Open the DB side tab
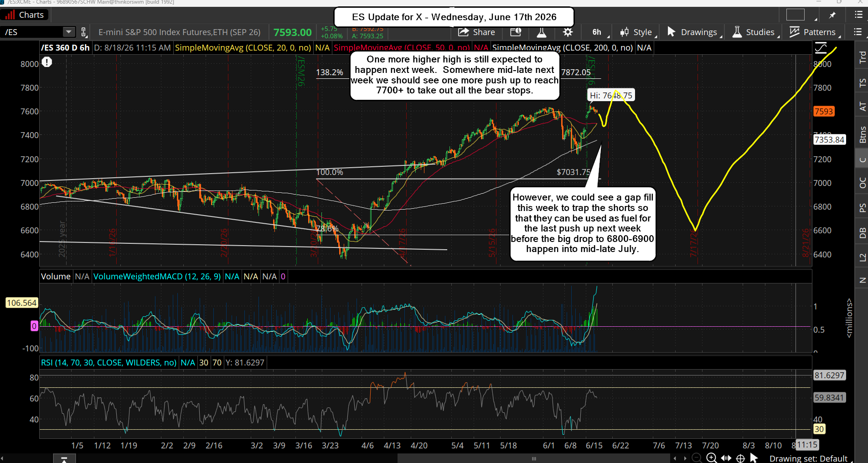 click(862, 233)
